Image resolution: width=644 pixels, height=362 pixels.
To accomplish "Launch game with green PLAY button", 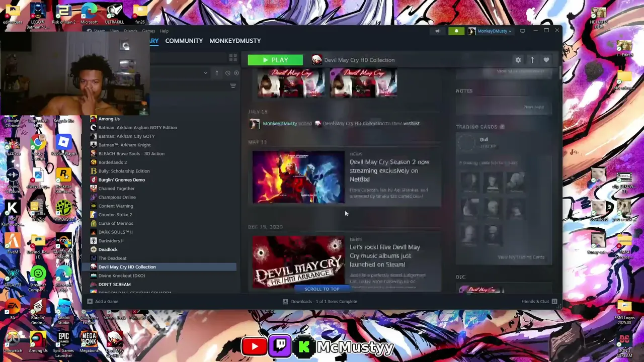I will click(275, 60).
